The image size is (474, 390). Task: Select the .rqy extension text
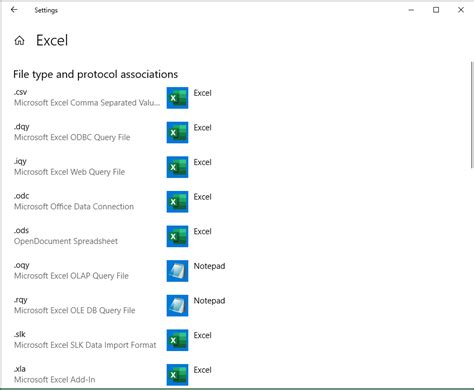pyautogui.click(x=21, y=300)
